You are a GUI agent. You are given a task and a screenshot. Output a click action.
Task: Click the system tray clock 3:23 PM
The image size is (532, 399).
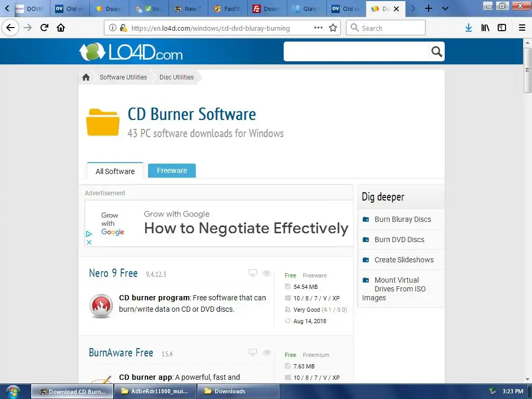click(513, 392)
